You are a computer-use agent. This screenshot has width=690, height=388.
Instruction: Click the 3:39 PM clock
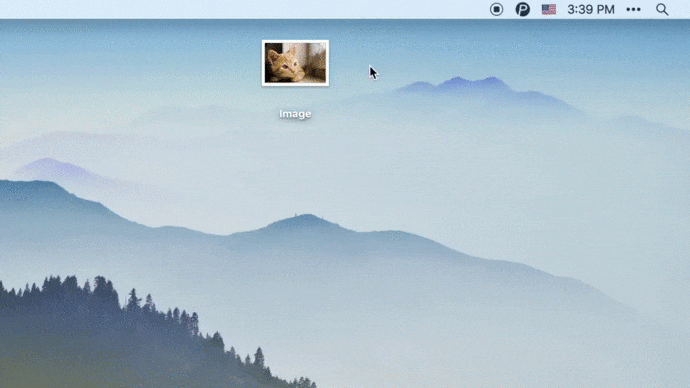pyautogui.click(x=591, y=9)
